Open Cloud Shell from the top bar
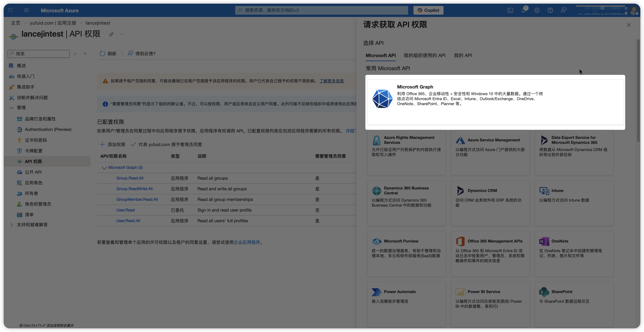This screenshot has width=644, height=332. point(510,10)
